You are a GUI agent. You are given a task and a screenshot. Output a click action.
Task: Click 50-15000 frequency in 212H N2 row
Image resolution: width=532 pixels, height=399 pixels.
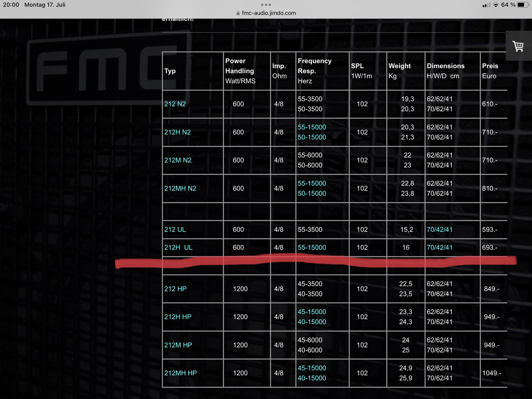click(x=312, y=137)
